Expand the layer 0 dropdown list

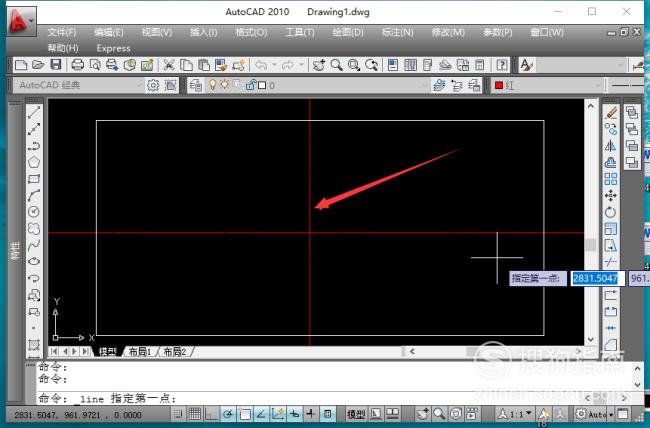coord(424,85)
